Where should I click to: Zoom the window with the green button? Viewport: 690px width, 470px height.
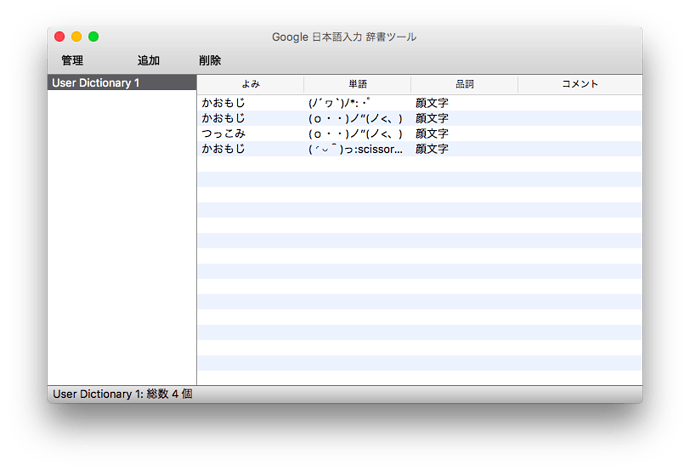tap(94, 37)
